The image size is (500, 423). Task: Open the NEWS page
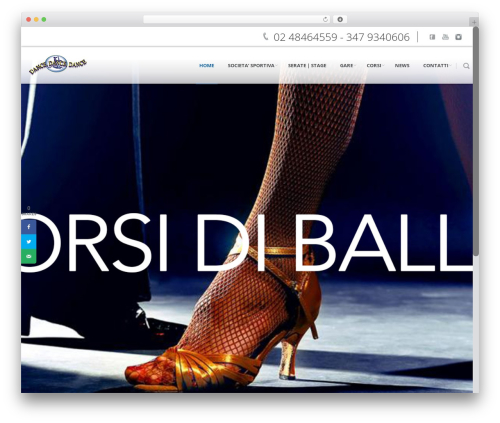[402, 66]
